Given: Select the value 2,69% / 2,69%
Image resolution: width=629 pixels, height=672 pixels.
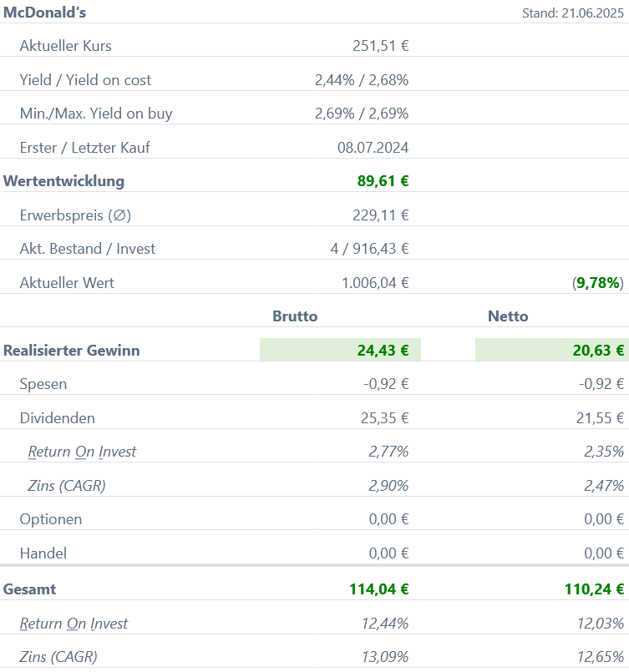Looking at the screenshot, I should (362, 114).
